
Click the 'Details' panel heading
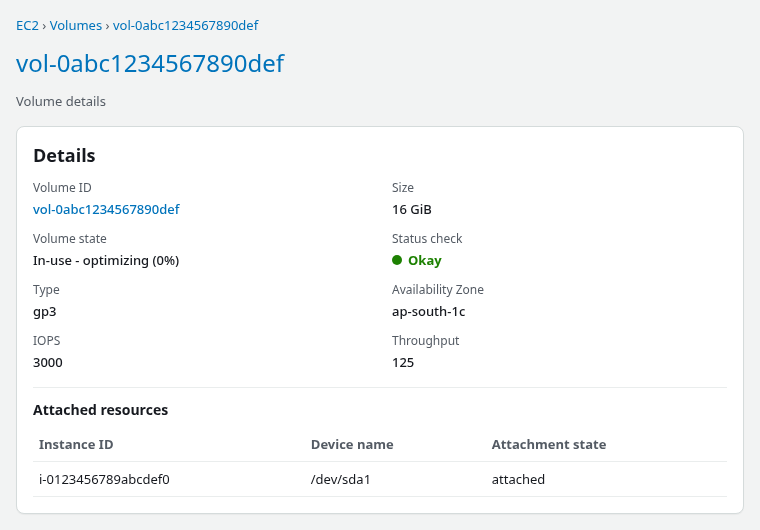click(64, 156)
